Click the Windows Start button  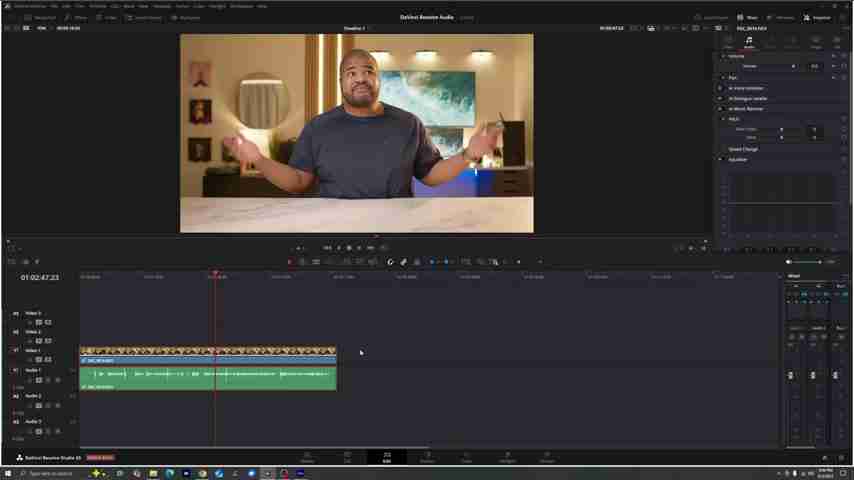pyautogui.click(x=7, y=473)
